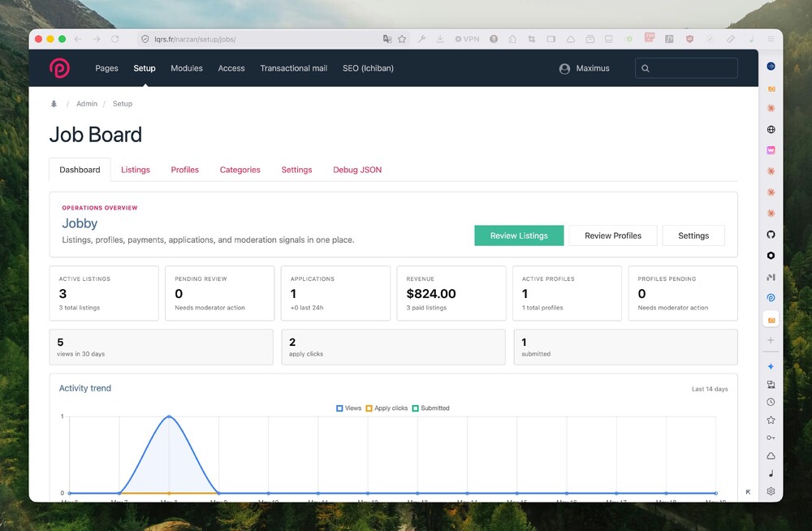The image size is (812, 531).
Task: Click the ProcessWire logo in the header
Action: [x=59, y=68]
